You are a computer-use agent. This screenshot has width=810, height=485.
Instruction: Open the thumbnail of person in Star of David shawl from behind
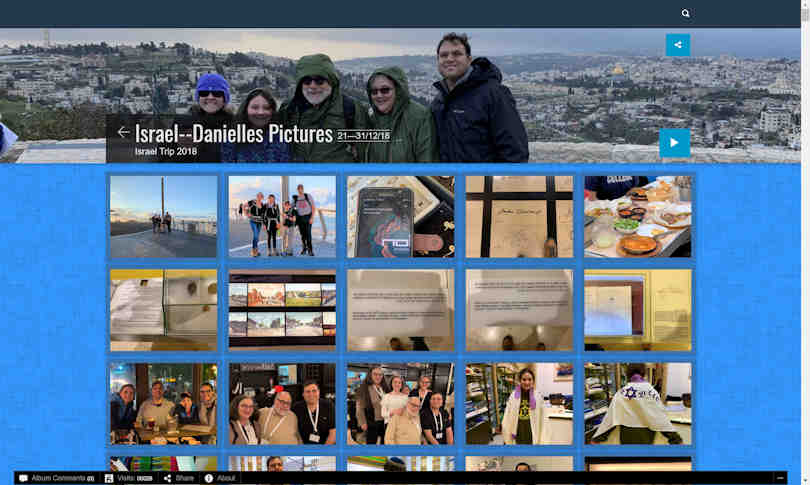coord(637,403)
